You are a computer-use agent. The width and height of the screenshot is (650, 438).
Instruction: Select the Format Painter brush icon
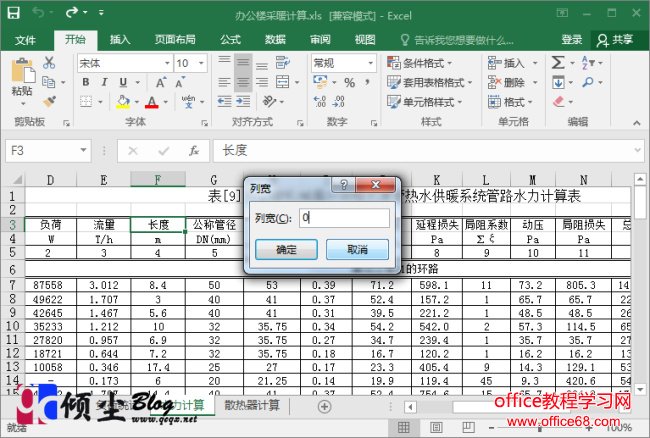(49, 102)
